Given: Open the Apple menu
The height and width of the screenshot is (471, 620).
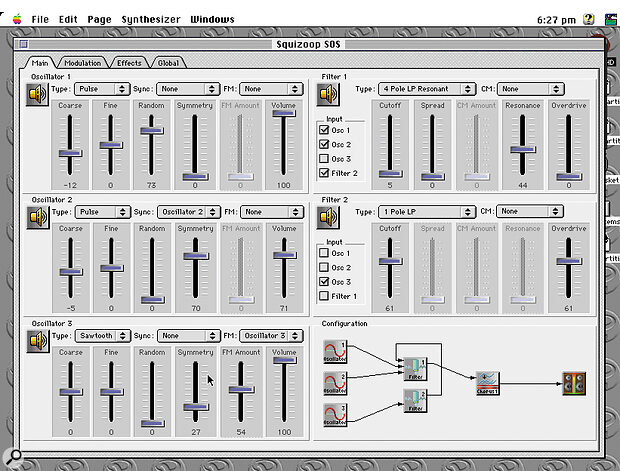Looking at the screenshot, I should pyautogui.click(x=17, y=19).
